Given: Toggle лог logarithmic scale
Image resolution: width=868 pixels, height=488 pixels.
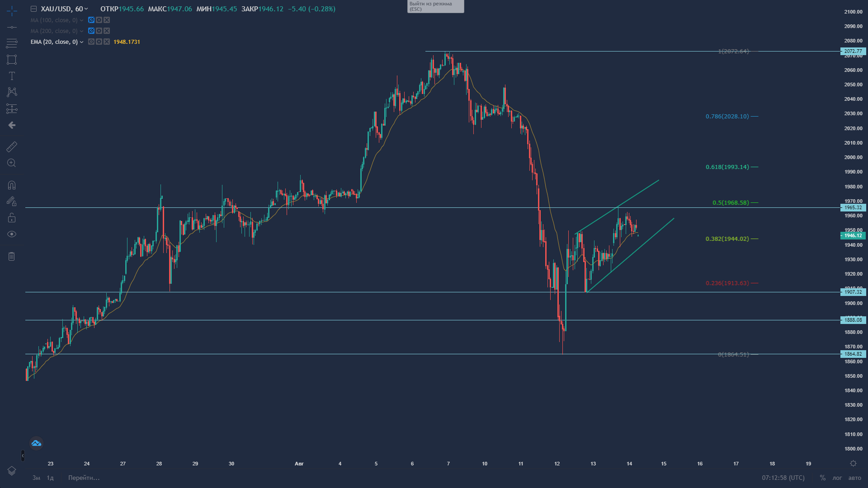Looking at the screenshot, I should (837, 478).
